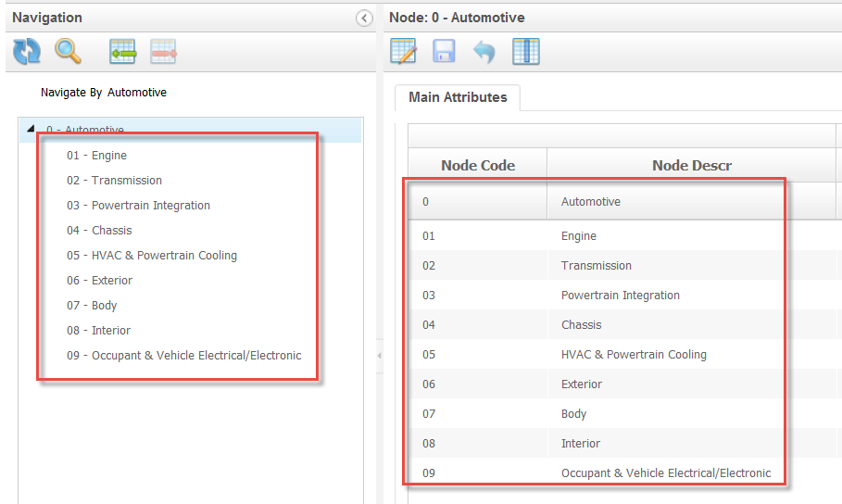Click the edit node pencil icon
The width and height of the screenshot is (842, 504).
pos(404,52)
